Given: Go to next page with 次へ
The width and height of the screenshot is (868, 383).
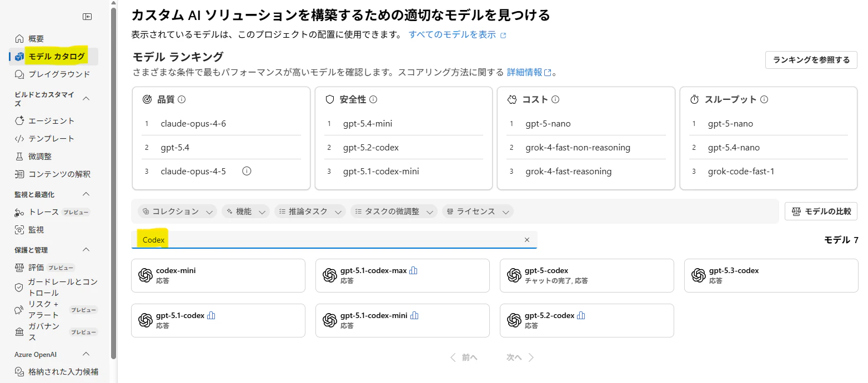Looking at the screenshot, I should [520, 357].
